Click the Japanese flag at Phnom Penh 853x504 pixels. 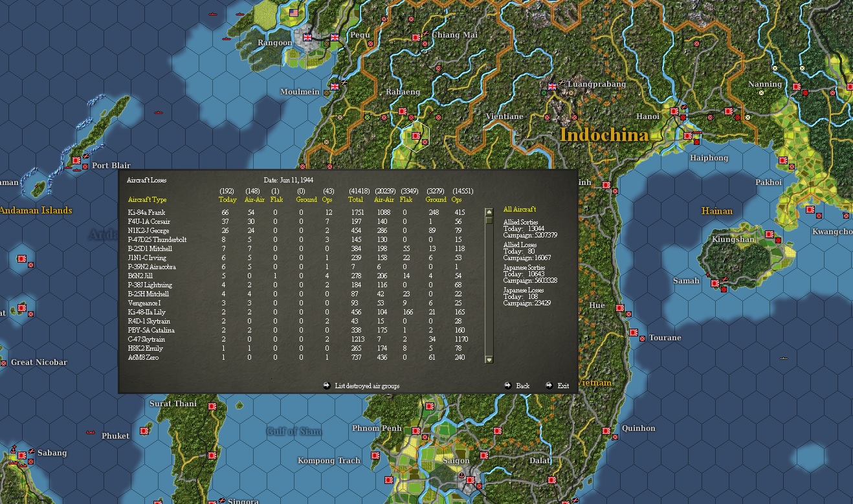415,430
